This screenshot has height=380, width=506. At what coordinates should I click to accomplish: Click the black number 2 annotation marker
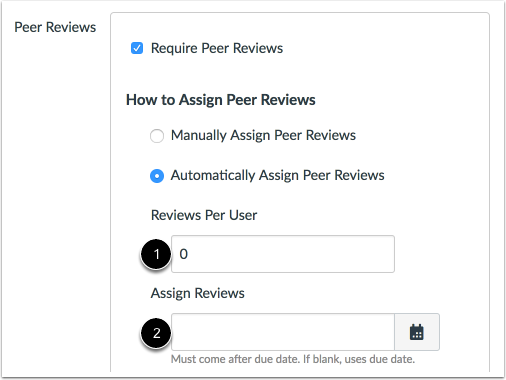coord(156,333)
